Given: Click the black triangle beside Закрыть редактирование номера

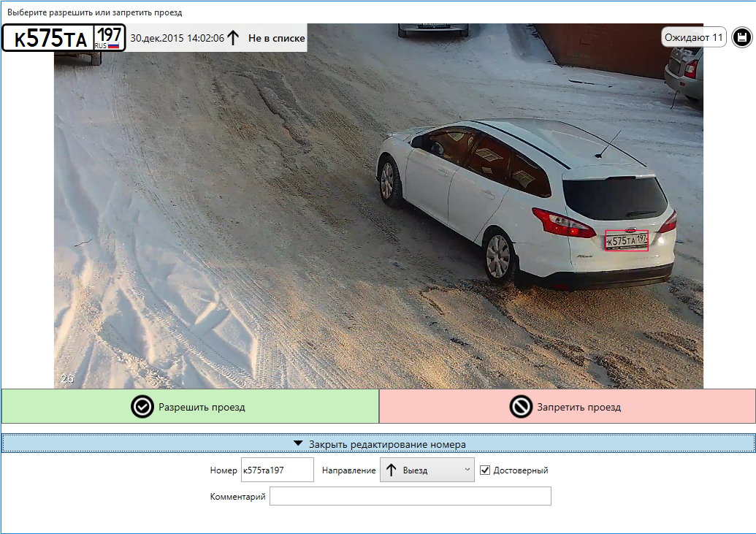Looking at the screenshot, I should 298,443.
